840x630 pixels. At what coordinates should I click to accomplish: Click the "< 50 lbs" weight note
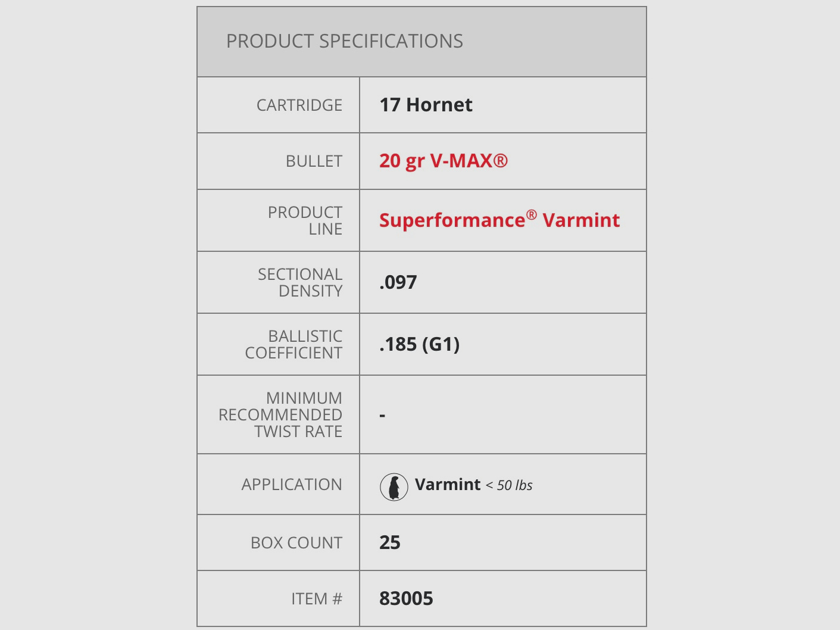[x=509, y=485]
